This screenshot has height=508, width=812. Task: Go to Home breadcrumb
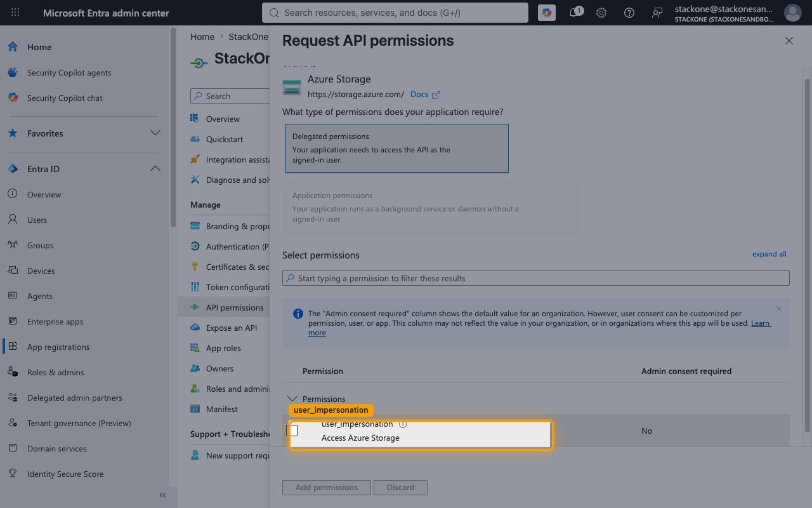click(x=202, y=37)
